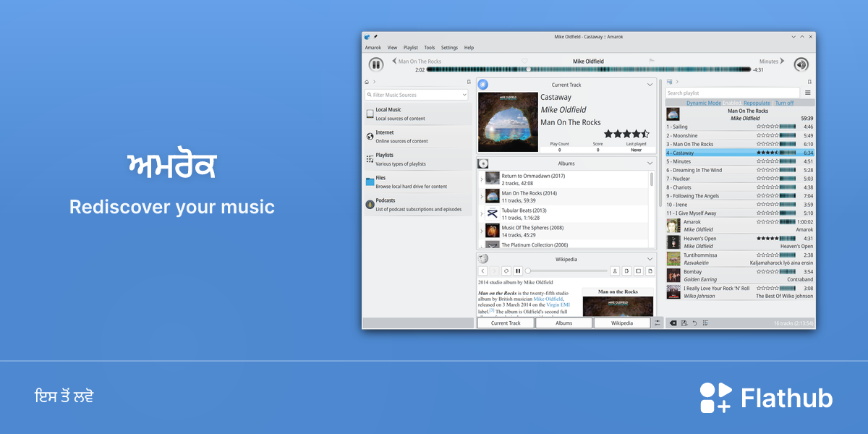Click the home icon in Music Sources breadcrumb

(367, 82)
